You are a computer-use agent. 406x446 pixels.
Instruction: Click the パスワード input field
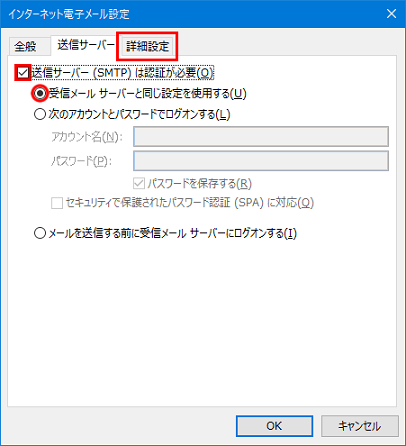261,161
